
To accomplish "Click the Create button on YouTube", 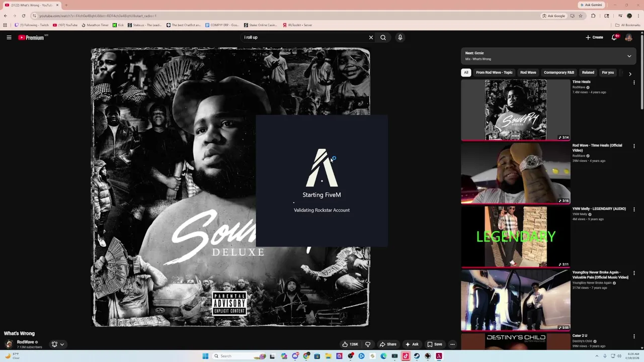I will point(594,37).
